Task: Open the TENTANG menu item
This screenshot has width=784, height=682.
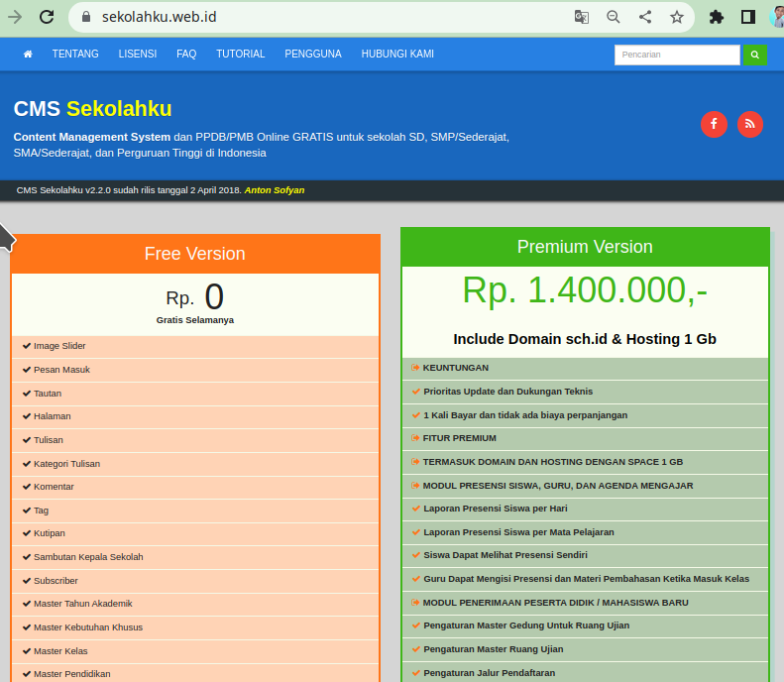Action: point(75,55)
